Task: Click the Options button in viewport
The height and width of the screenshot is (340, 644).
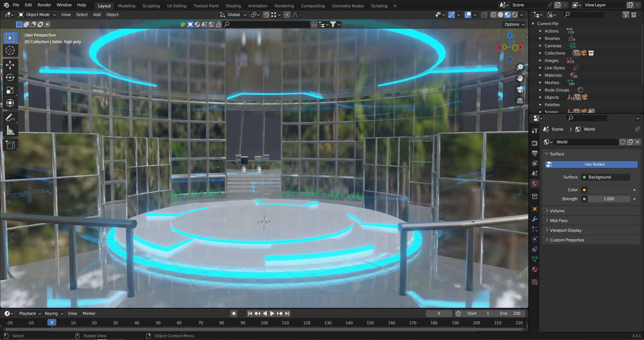Action: 514,24
